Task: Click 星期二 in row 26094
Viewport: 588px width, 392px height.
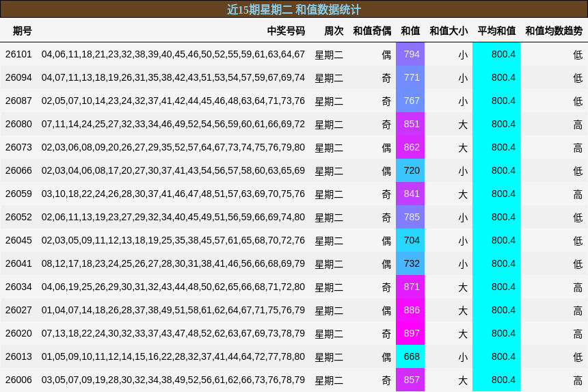Action: tap(329, 78)
